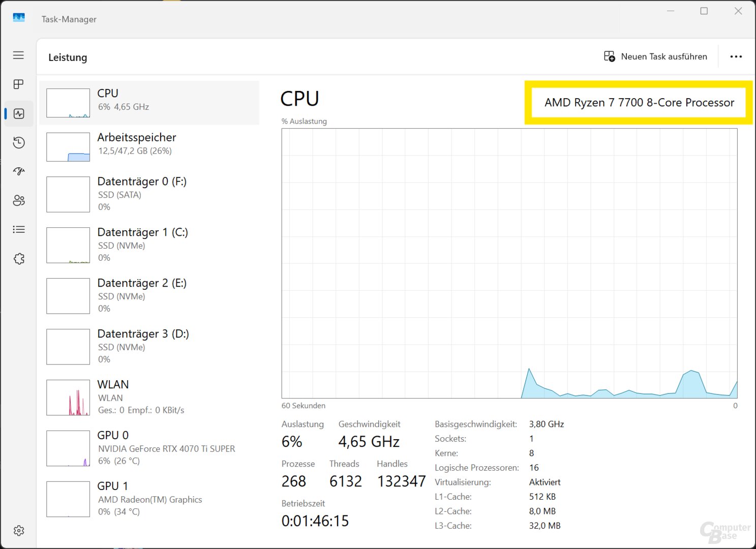Screen dimensions: 756x549
Task: Click NVIDIA GeForce RTX 4070 Ti SUPER text
Action: [x=167, y=449]
